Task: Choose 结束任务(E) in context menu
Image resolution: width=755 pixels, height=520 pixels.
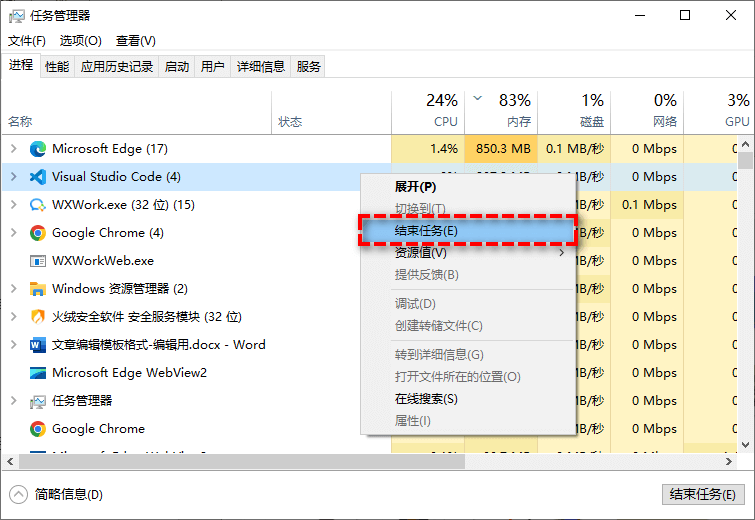Action: coord(469,231)
